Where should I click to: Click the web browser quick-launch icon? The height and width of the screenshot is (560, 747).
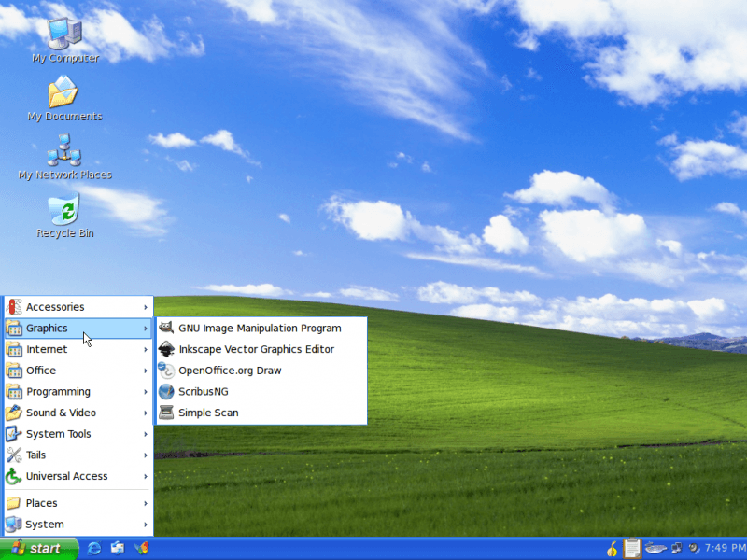(94, 549)
